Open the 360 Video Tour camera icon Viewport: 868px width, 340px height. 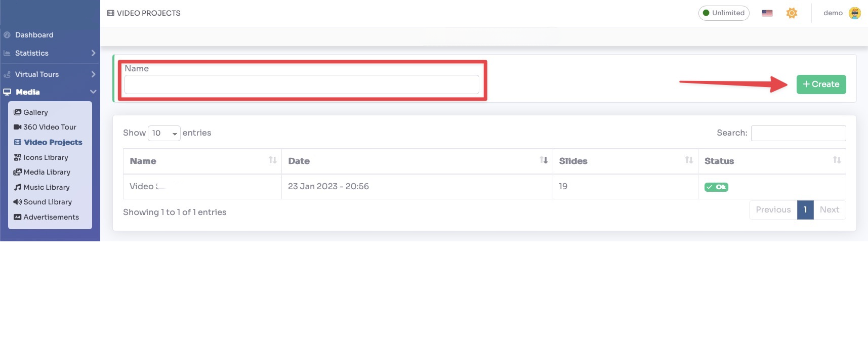tap(18, 127)
